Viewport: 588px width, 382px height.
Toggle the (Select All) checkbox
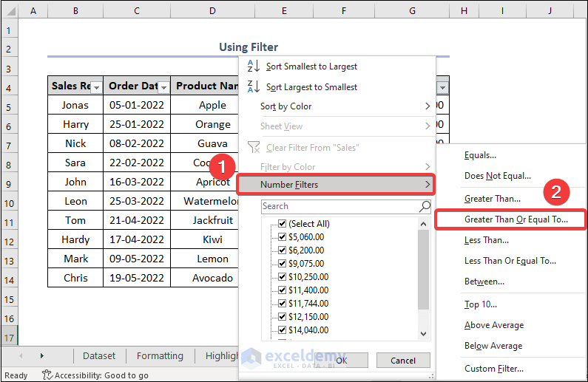281,224
